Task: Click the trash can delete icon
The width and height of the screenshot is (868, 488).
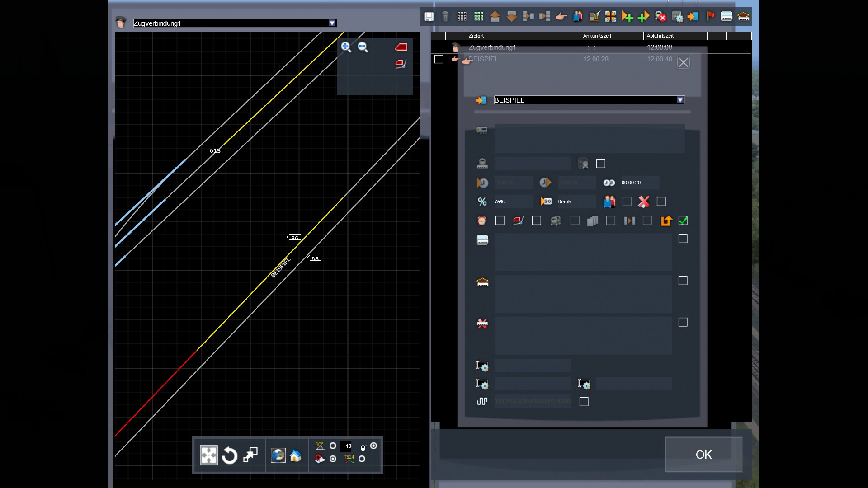Action: 445,17
